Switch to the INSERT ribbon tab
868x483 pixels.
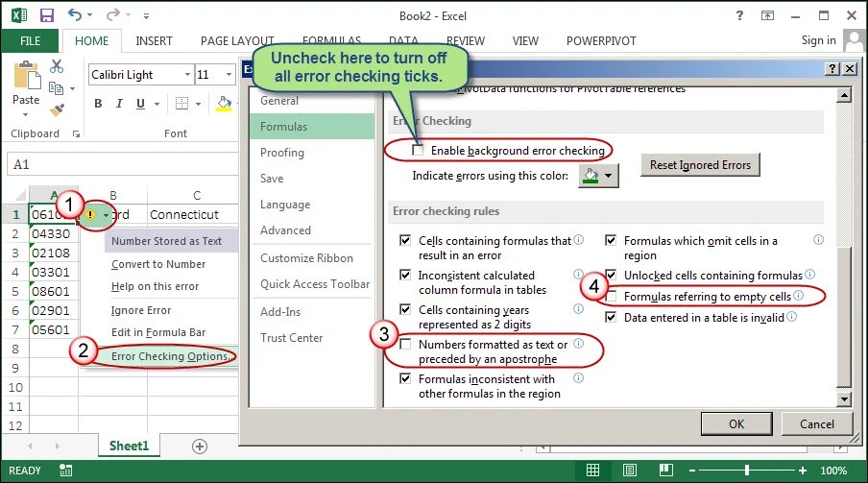click(154, 41)
